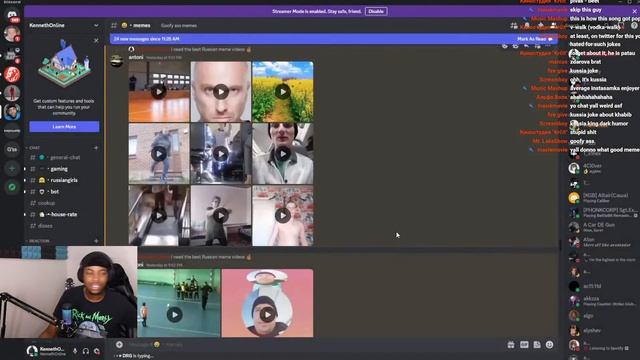Viewport: 640px width, 360px height.
Task: Dismiss the community features banner X
Action: point(96,40)
